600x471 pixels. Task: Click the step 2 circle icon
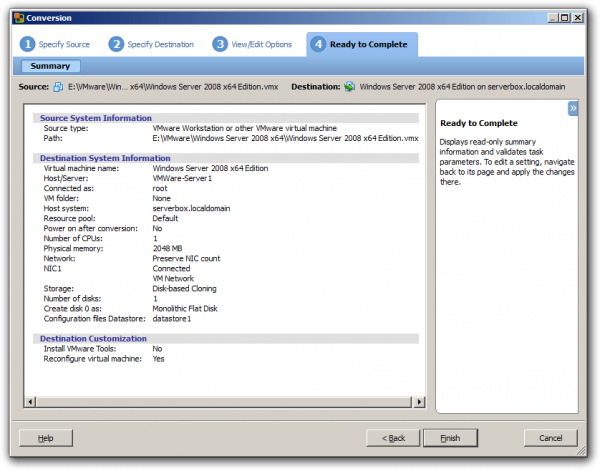click(x=116, y=44)
